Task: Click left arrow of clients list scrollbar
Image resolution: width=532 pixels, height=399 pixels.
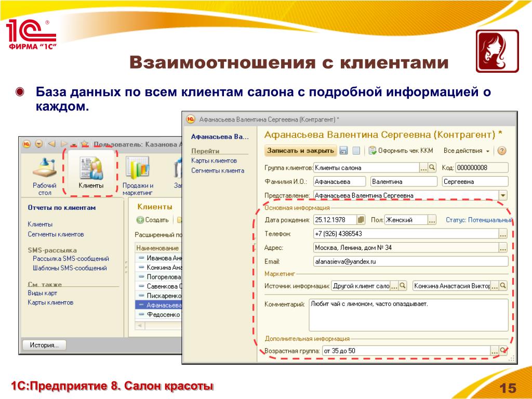Action: pos(139,326)
